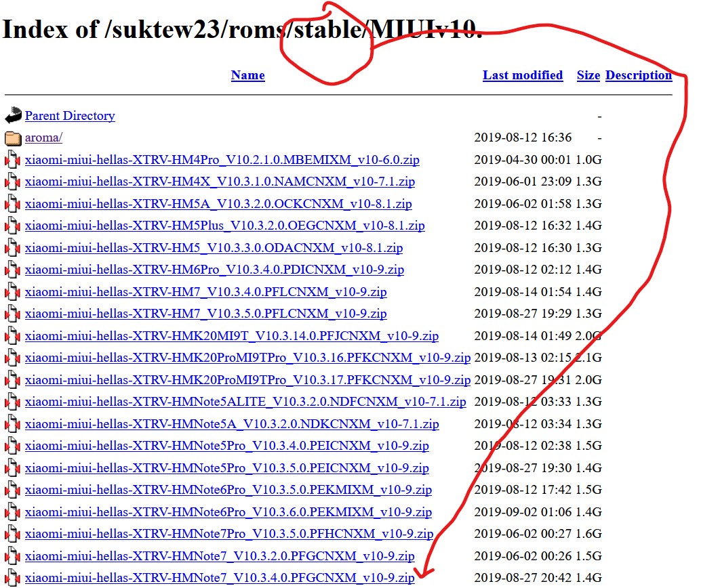The height and width of the screenshot is (588, 720).
Task: Click archive icon beside HMNote7Pro file
Action: 12,534
